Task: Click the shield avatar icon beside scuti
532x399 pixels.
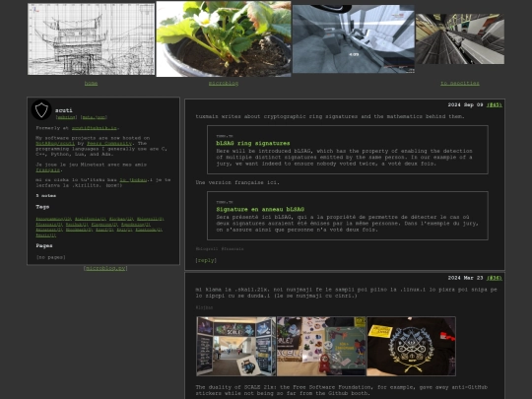Action: coord(41,109)
